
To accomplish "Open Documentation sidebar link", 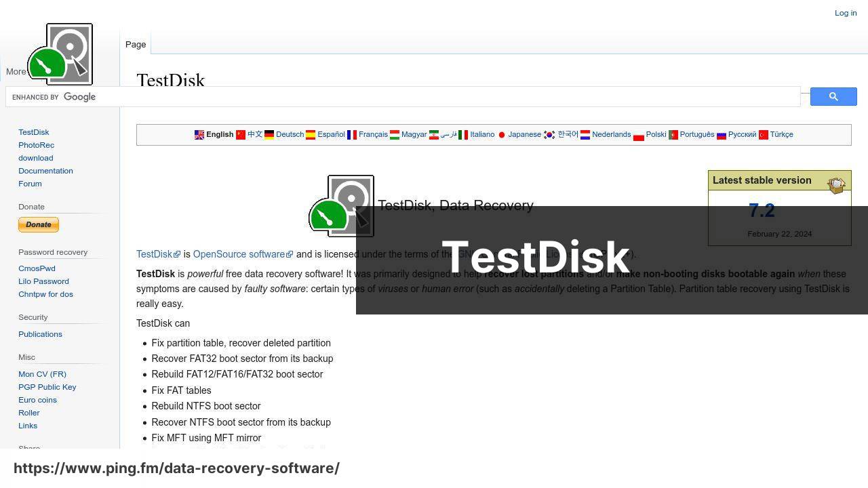I will coord(45,171).
